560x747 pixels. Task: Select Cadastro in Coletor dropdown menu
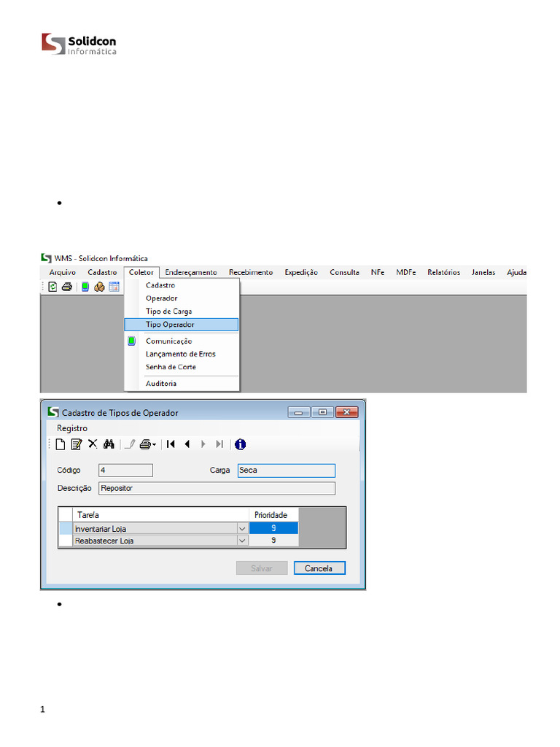182,285
